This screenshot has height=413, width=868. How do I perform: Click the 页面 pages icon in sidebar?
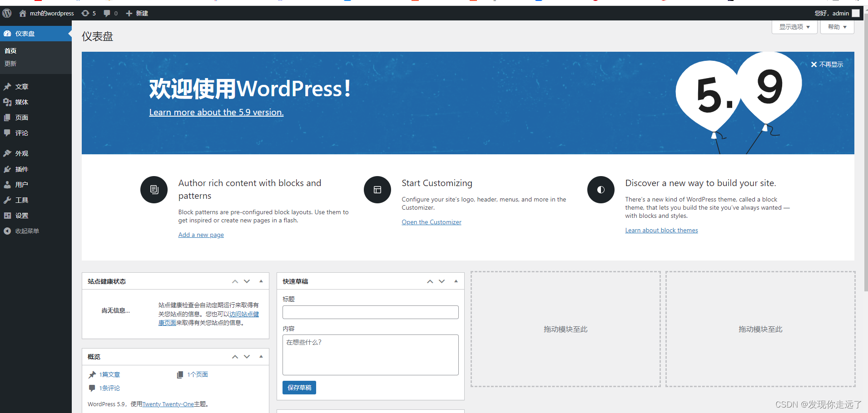[7, 118]
